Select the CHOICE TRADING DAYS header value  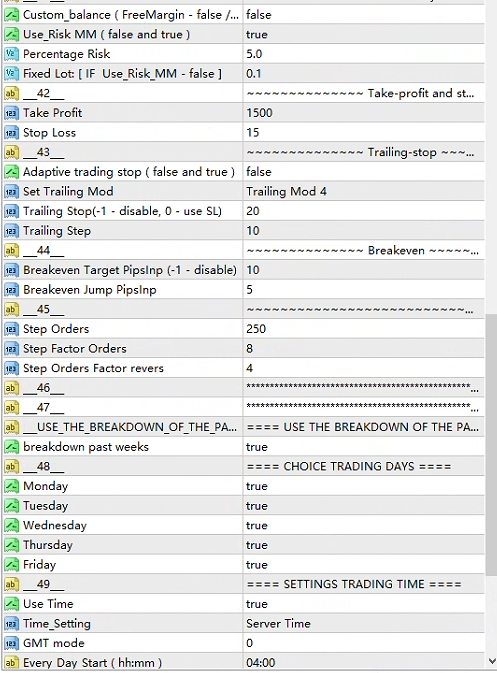click(349, 467)
